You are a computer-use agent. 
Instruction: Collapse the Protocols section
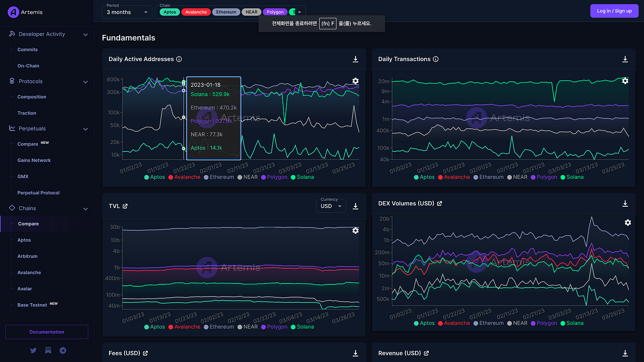(x=85, y=82)
